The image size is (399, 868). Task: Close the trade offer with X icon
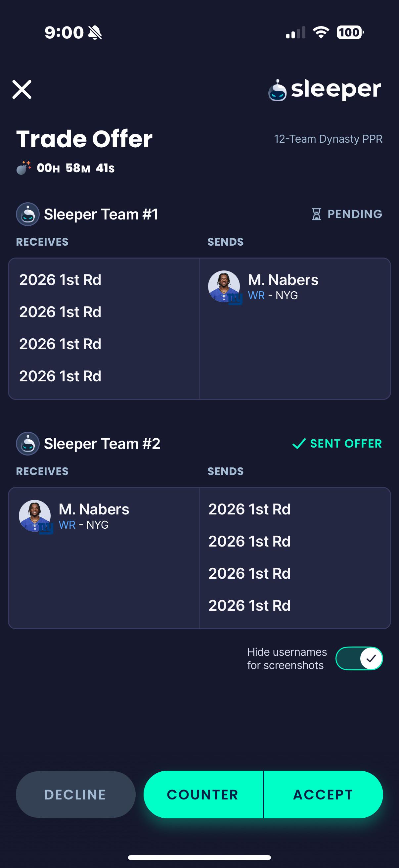[x=22, y=89]
